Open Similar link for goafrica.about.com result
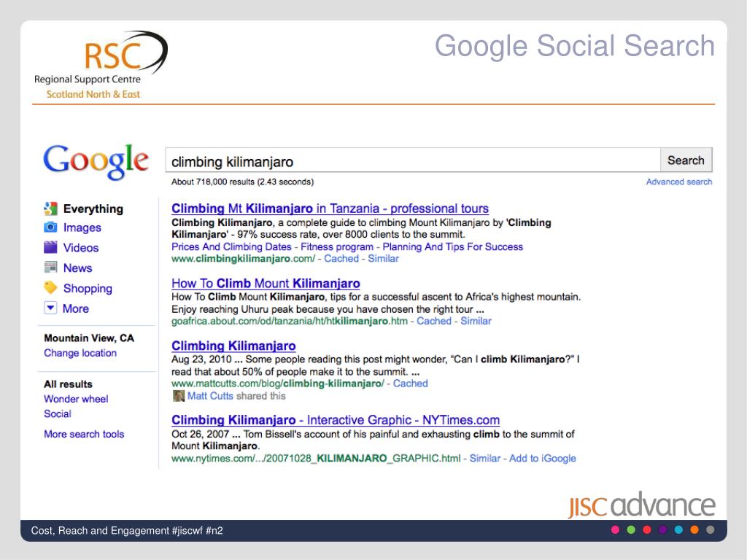747x560 pixels. tap(476, 321)
